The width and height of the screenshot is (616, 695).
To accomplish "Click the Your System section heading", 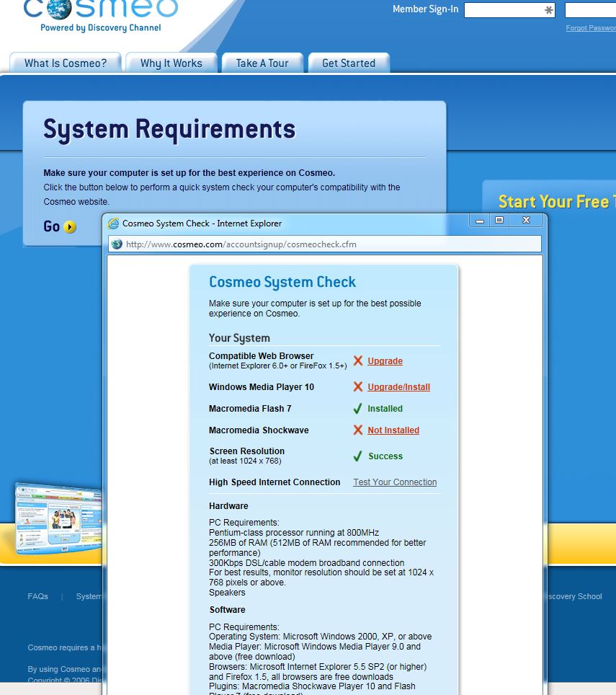I will (x=239, y=338).
